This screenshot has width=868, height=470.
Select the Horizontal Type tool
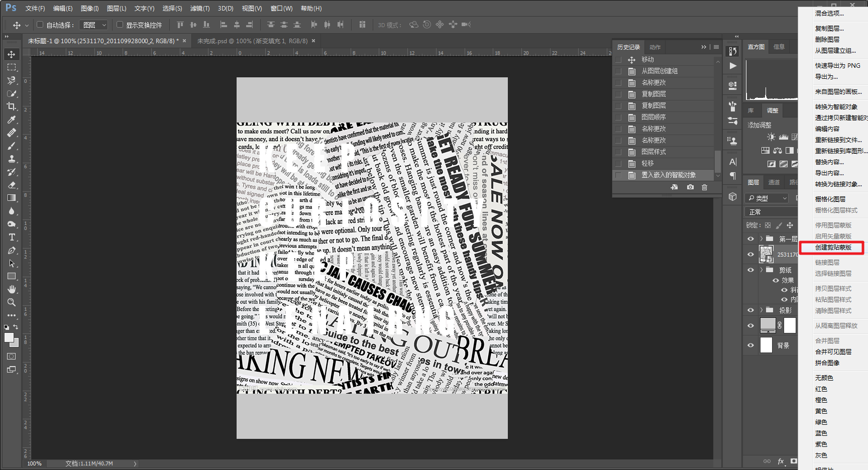11,237
